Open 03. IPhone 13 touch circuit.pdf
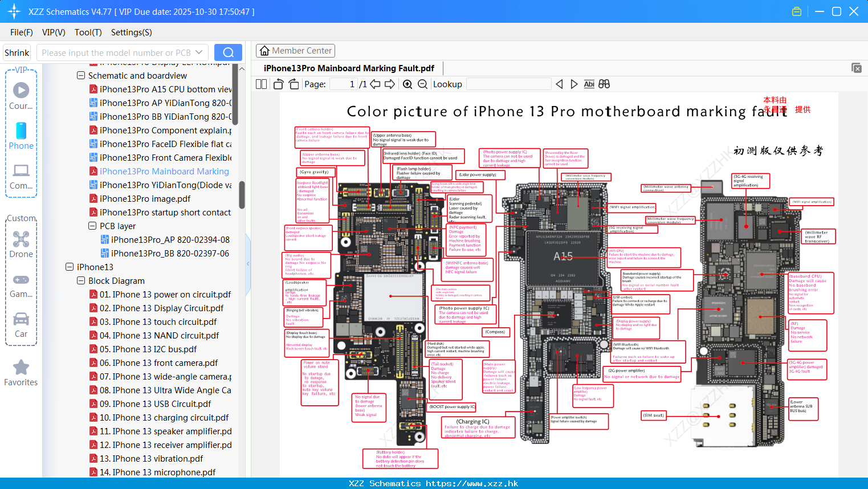 coord(153,321)
